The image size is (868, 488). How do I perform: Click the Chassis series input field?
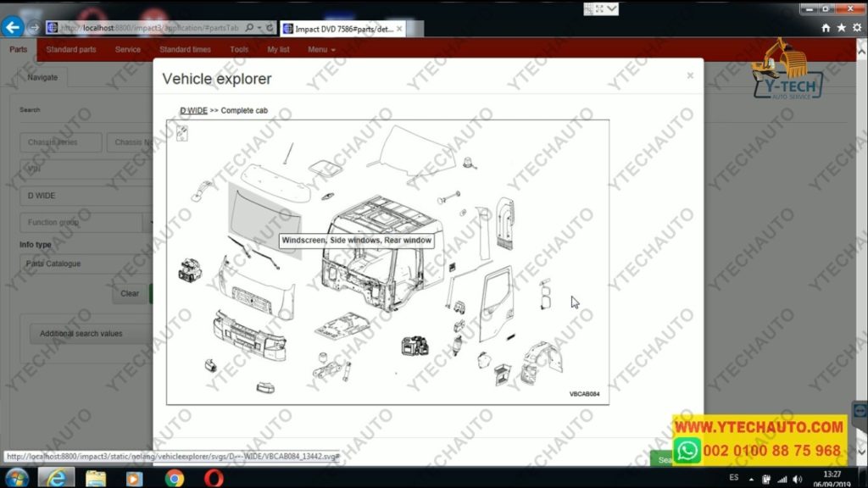(x=61, y=142)
